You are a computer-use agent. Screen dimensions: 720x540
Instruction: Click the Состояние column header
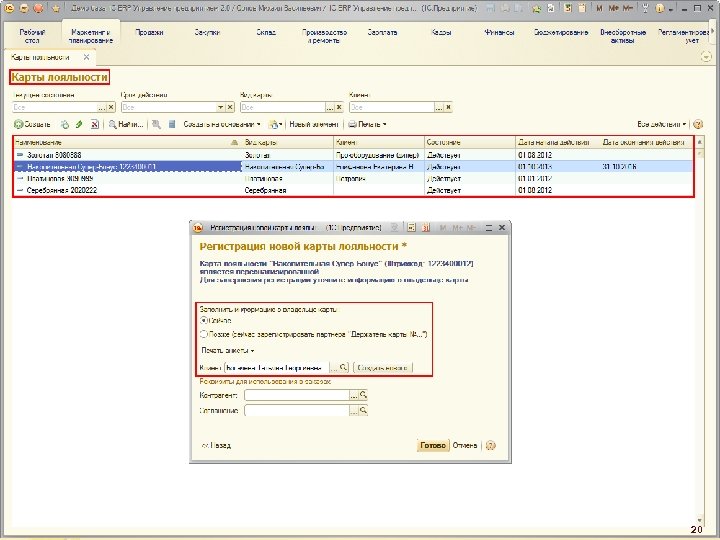470,143
